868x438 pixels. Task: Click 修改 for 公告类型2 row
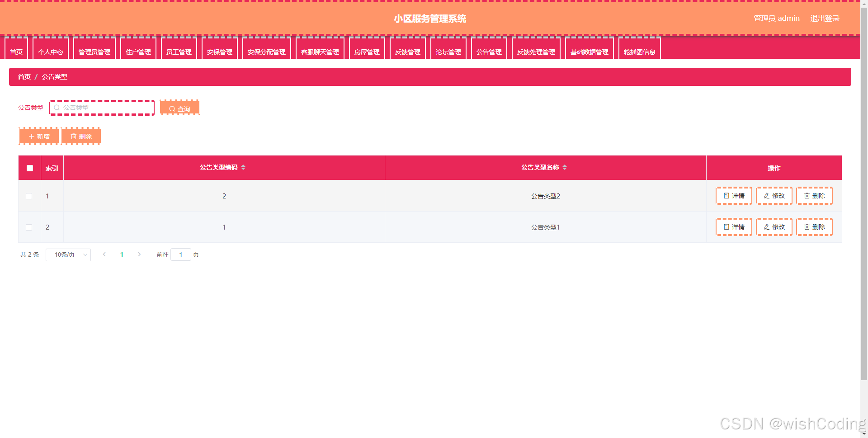(x=774, y=196)
